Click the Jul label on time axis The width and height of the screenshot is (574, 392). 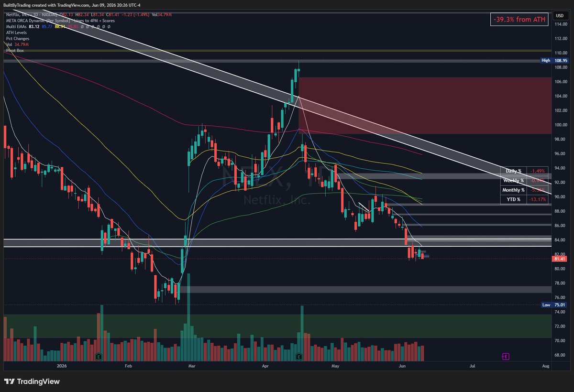tap(472, 366)
